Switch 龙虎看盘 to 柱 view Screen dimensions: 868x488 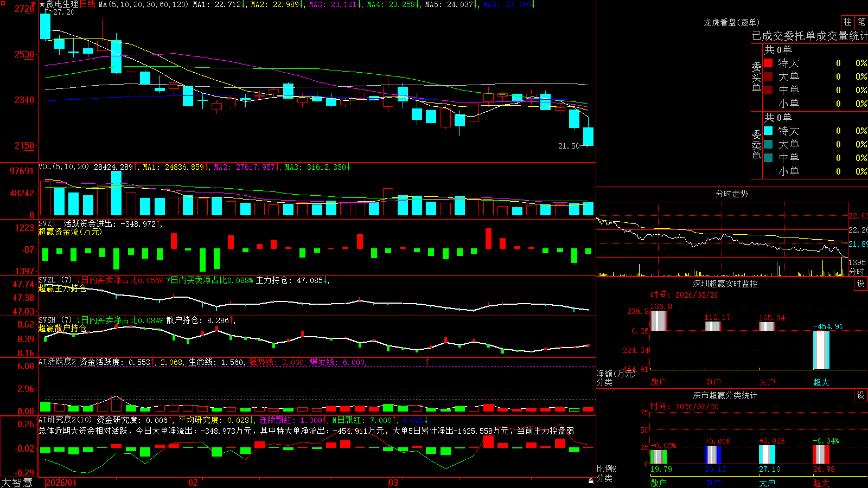(x=847, y=22)
